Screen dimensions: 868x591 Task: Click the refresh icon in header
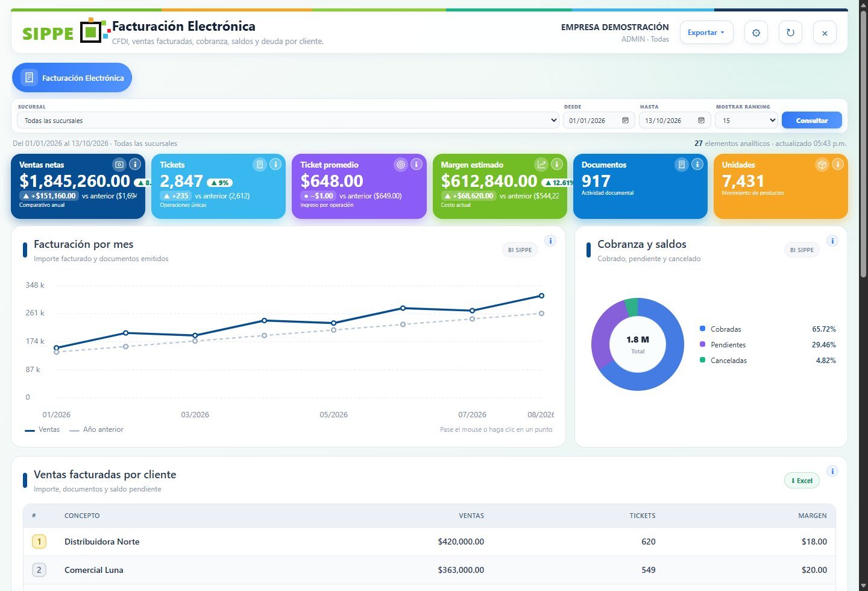(790, 33)
